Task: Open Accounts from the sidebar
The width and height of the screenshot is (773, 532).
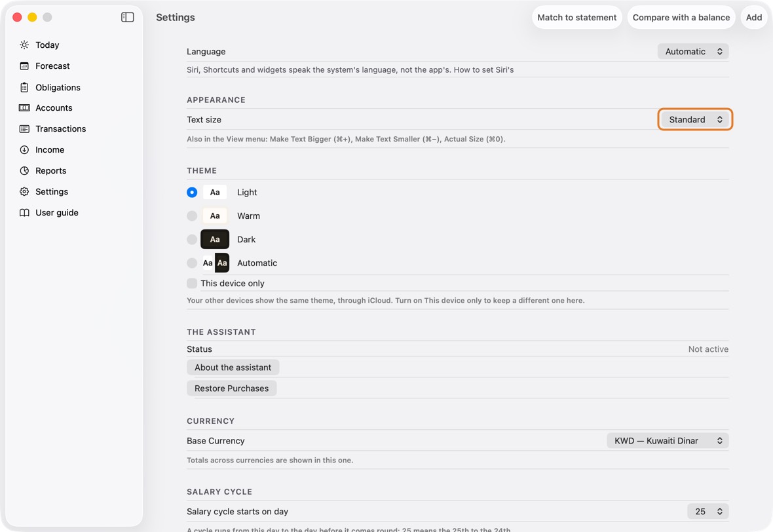Action: click(x=54, y=108)
